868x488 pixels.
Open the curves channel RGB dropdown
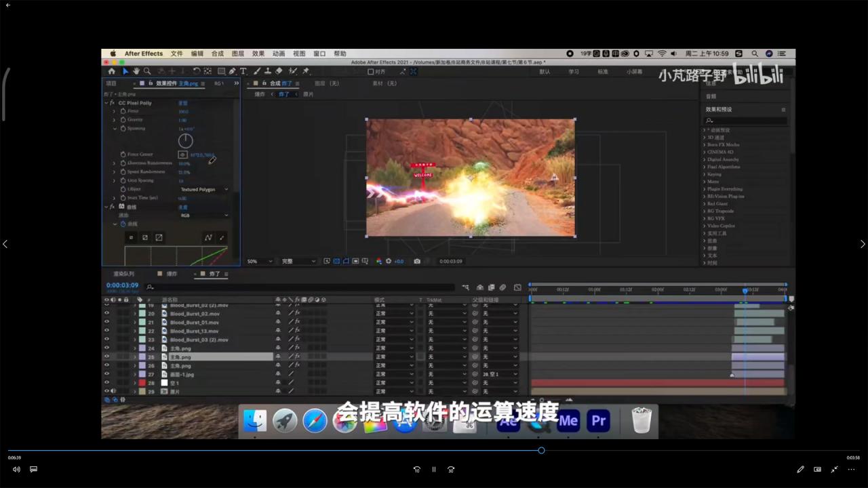pos(204,216)
